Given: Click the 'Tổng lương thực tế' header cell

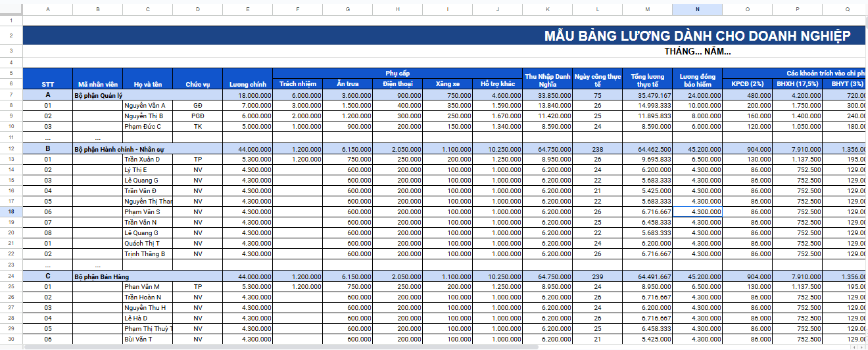Looking at the screenshot, I should (647, 79).
